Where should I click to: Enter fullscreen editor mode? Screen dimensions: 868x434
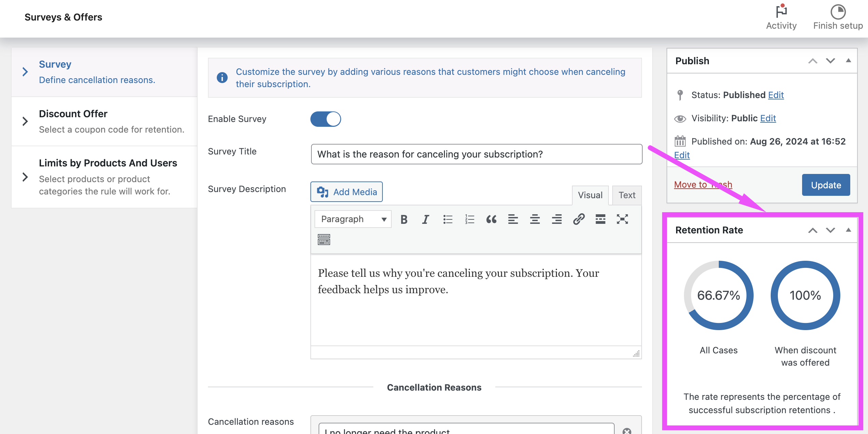coord(622,219)
